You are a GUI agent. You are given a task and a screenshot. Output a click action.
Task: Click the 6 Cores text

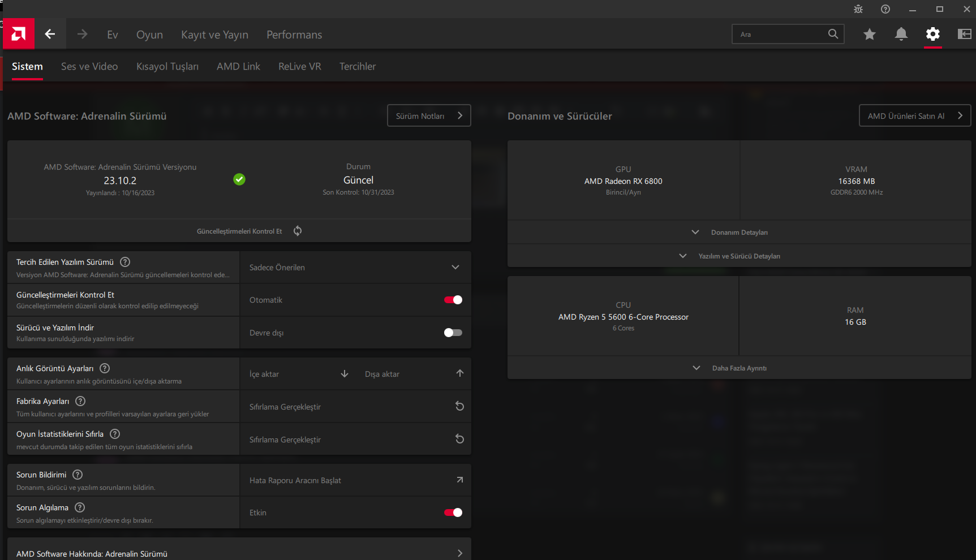[623, 328]
